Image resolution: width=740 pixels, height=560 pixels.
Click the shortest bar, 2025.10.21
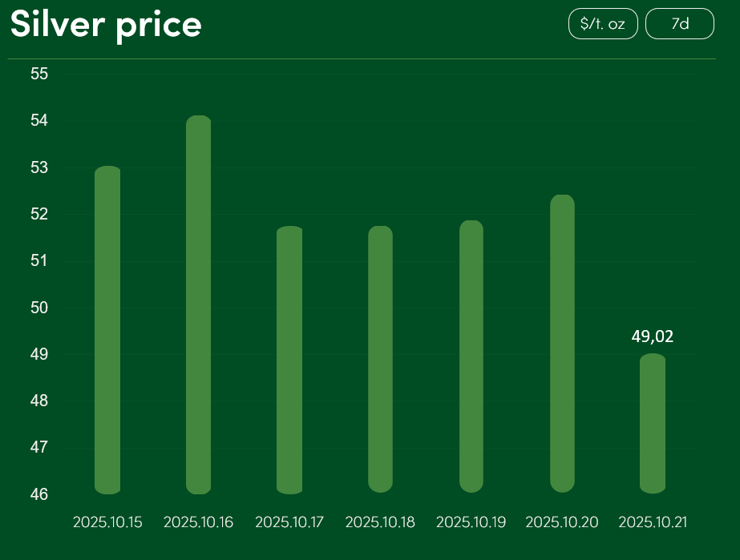pyautogui.click(x=653, y=423)
